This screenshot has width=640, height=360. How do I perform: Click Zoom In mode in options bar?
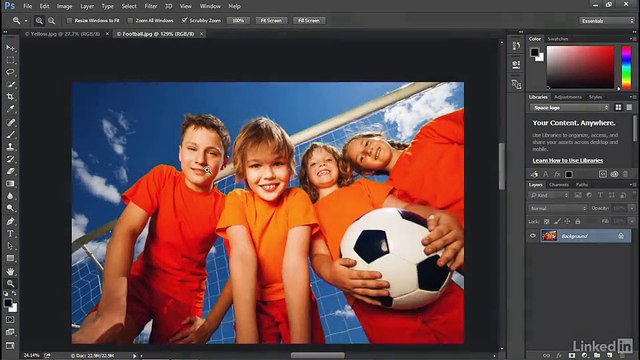click(39, 20)
